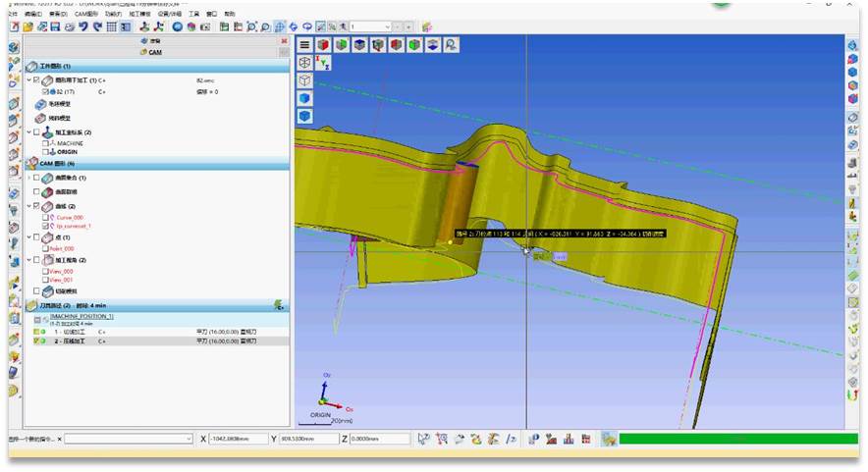
Task: Click the Z coordinate input field
Action: point(379,439)
